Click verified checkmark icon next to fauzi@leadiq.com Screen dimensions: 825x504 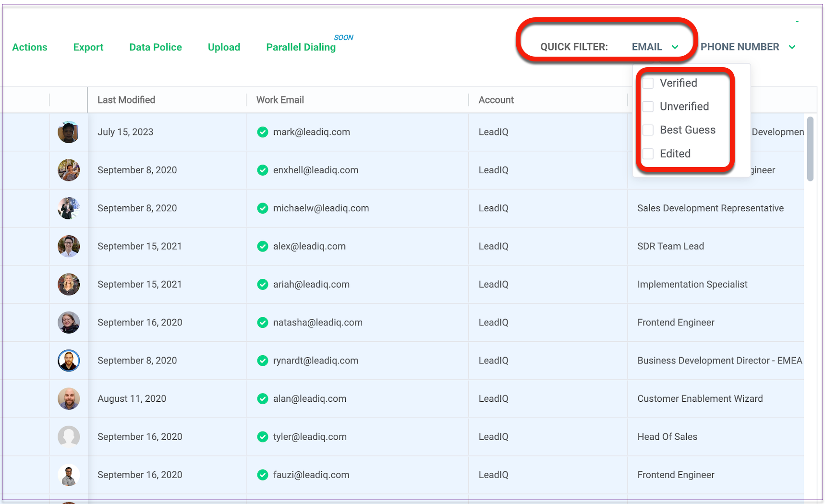(x=262, y=475)
